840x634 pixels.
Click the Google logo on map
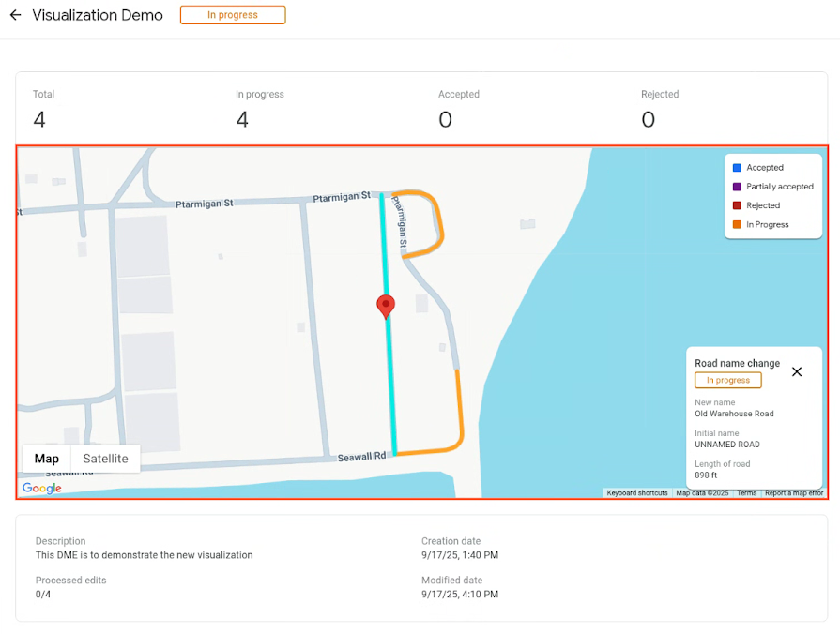(x=42, y=488)
